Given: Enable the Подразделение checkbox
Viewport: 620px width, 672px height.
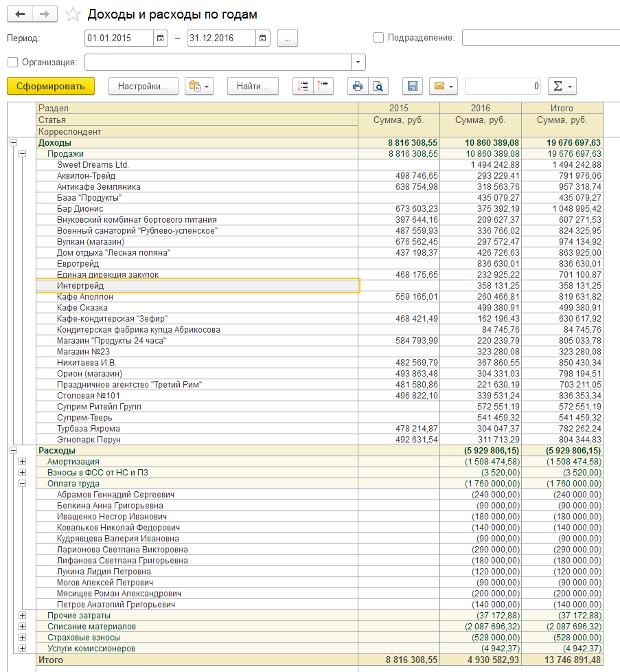Looking at the screenshot, I should tap(378, 38).
